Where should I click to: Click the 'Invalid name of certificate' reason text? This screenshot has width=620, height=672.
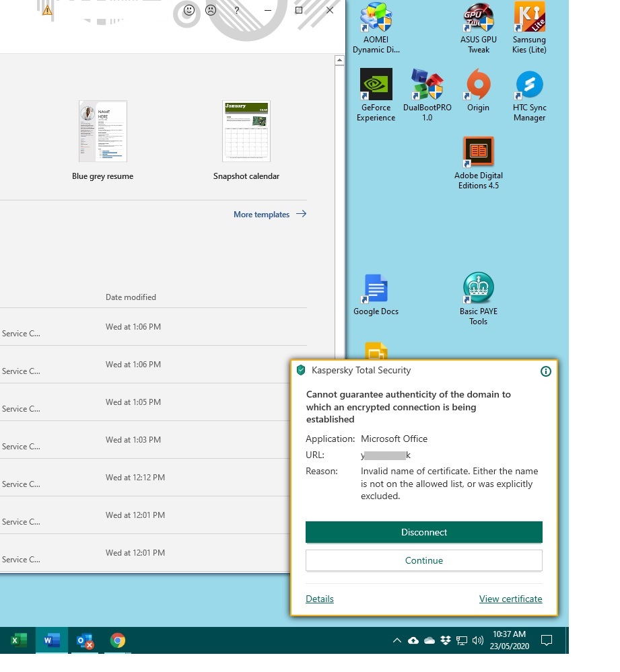(x=449, y=484)
